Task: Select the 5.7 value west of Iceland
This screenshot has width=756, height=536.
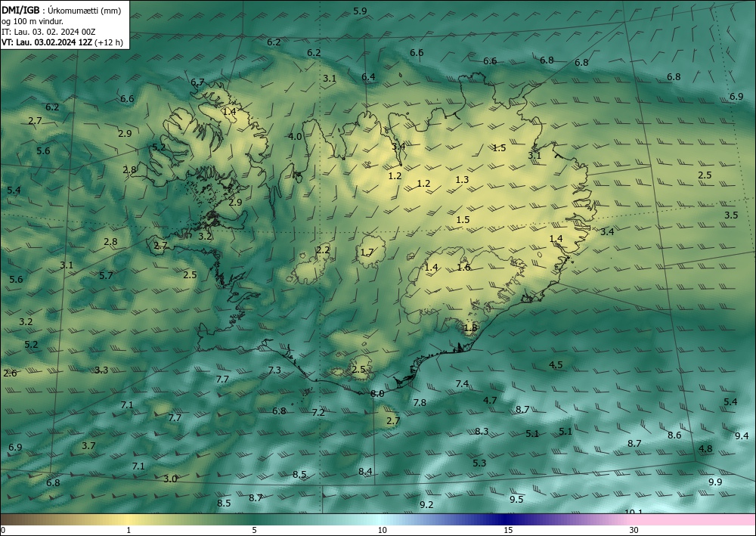Action: tap(106, 275)
